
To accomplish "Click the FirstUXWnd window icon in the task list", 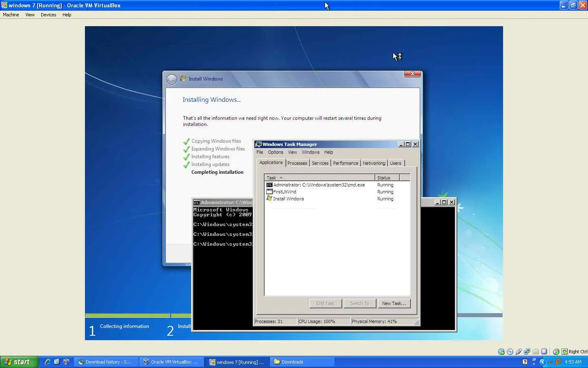I will [x=269, y=192].
